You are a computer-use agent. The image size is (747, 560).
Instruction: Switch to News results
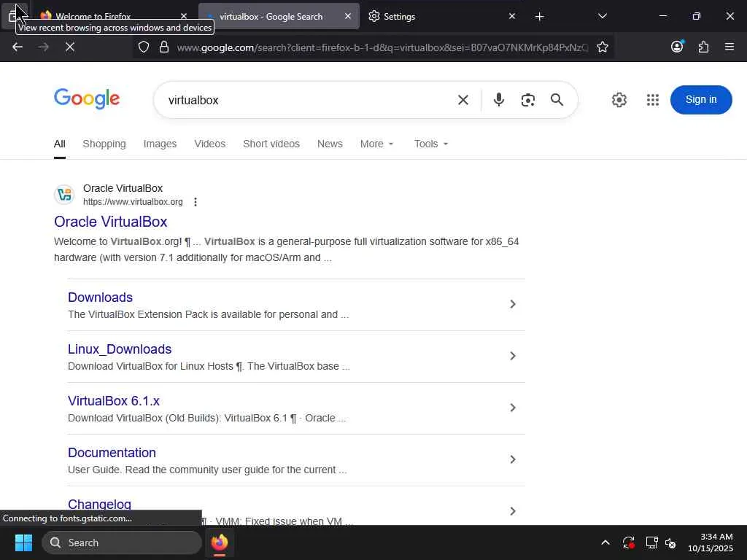pos(330,144)
